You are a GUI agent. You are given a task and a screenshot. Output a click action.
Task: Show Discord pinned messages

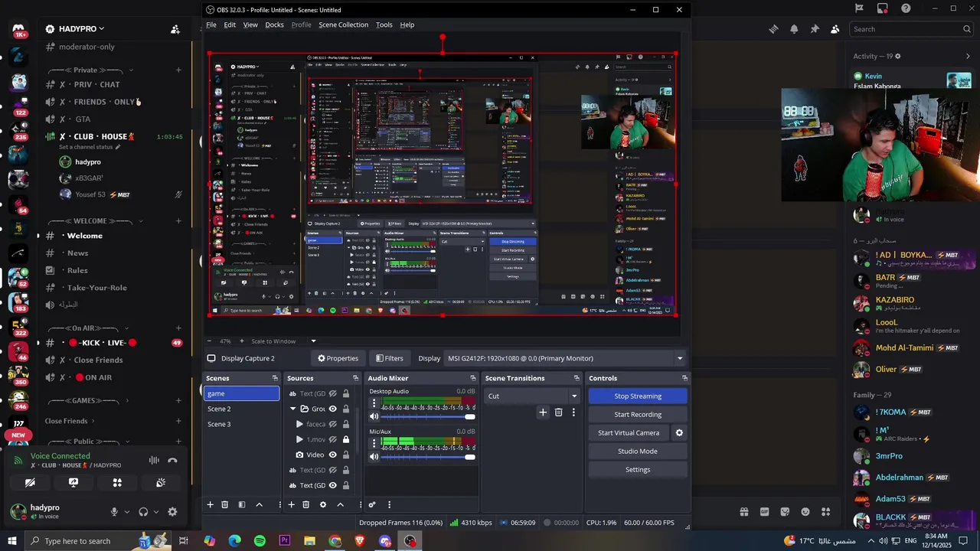pyautogui.click(x=815, y=29)
